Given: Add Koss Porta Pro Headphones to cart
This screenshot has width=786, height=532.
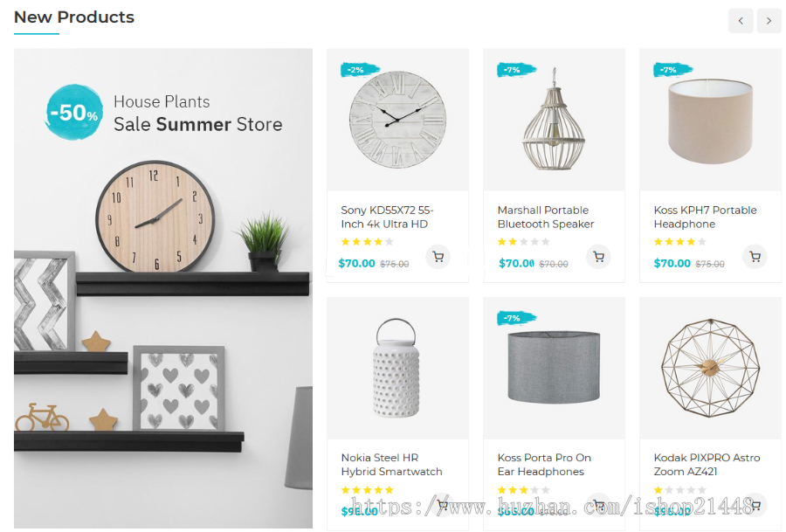Looking at the screenshot, I should click(598, 506).
